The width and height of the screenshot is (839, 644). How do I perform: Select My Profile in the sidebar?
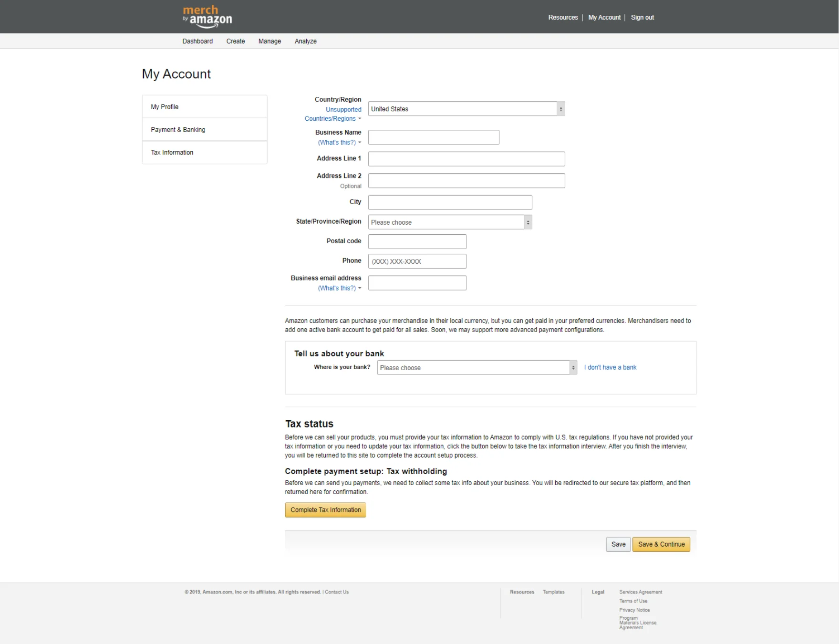pyautogui.click(x=164, y=106)
